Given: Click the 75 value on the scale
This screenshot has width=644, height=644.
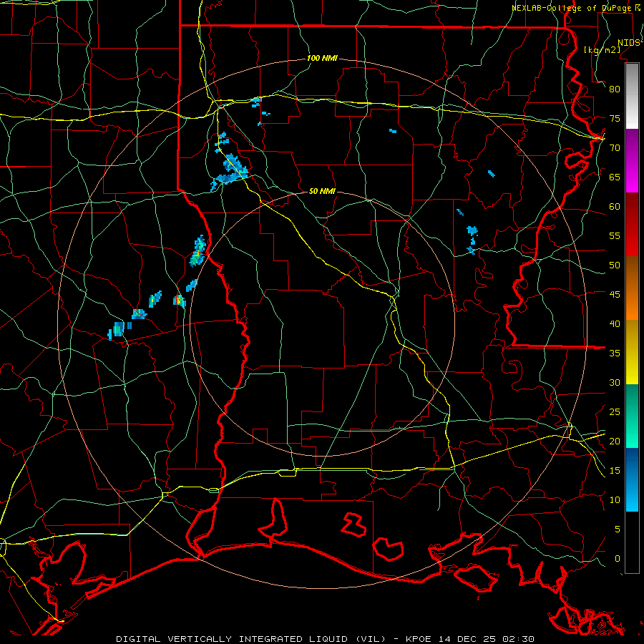Looking at the screenshot, I should [x=615, y=118].
